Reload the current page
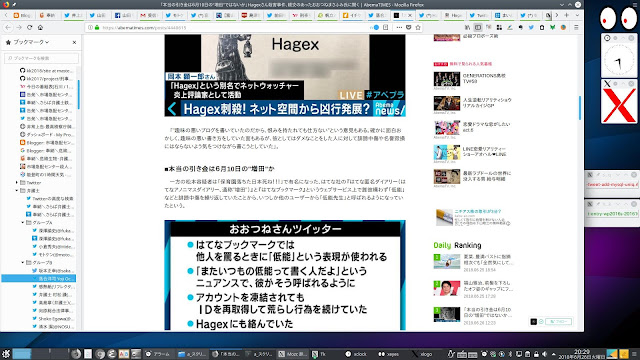This screenshot has width=640, height=360. tap(29, 27)
